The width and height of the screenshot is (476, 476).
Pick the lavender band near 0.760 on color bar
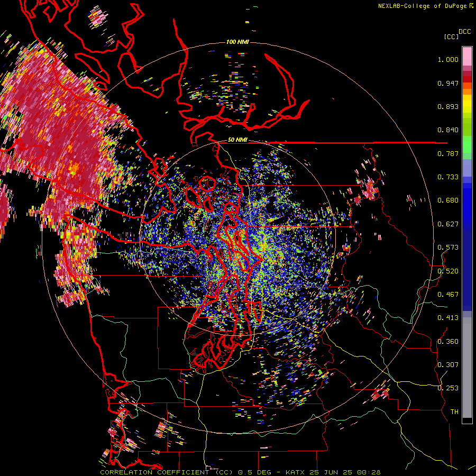pyautogui.click(x=467, y=168)
